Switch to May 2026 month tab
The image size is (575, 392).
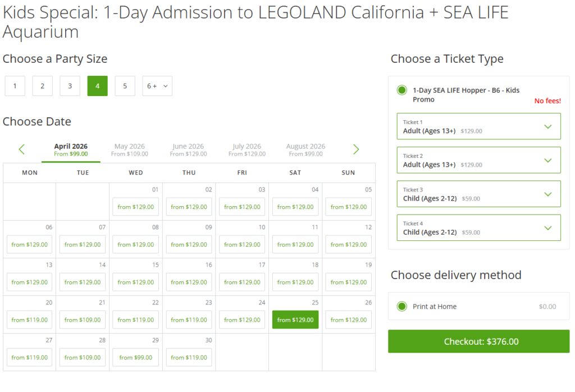pos(130,149)
